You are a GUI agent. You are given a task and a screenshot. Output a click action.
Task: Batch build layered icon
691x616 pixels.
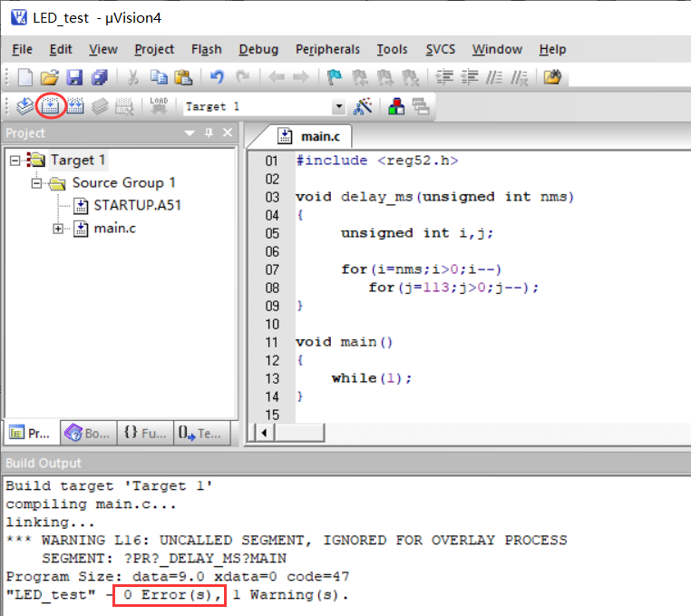[100, 106]
